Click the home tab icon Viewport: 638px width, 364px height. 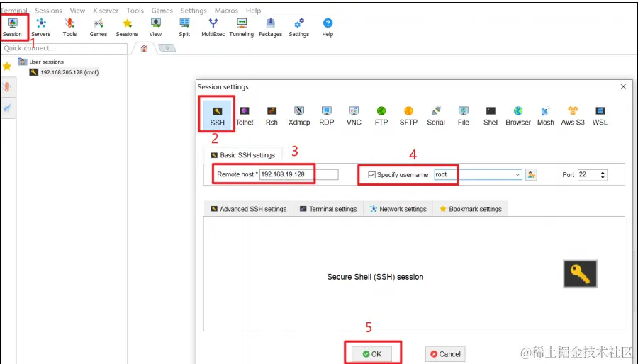point(144,48)
